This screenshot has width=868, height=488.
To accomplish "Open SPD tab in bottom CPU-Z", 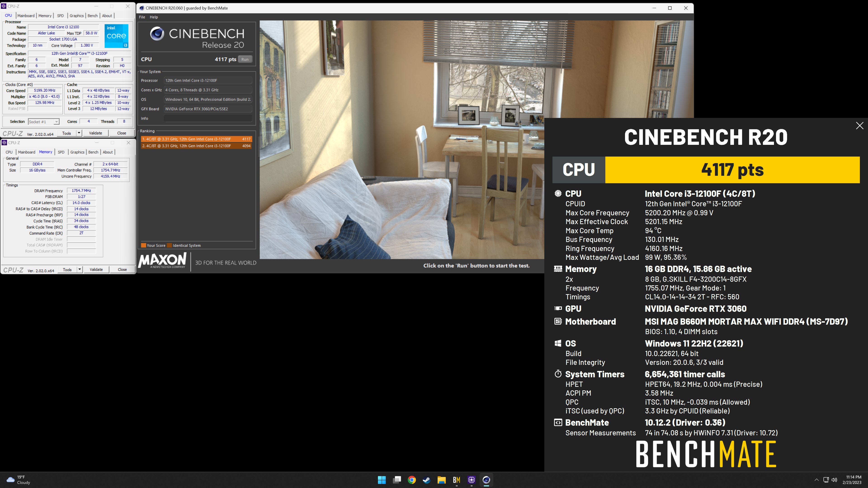I will click(x=61, y=152).
